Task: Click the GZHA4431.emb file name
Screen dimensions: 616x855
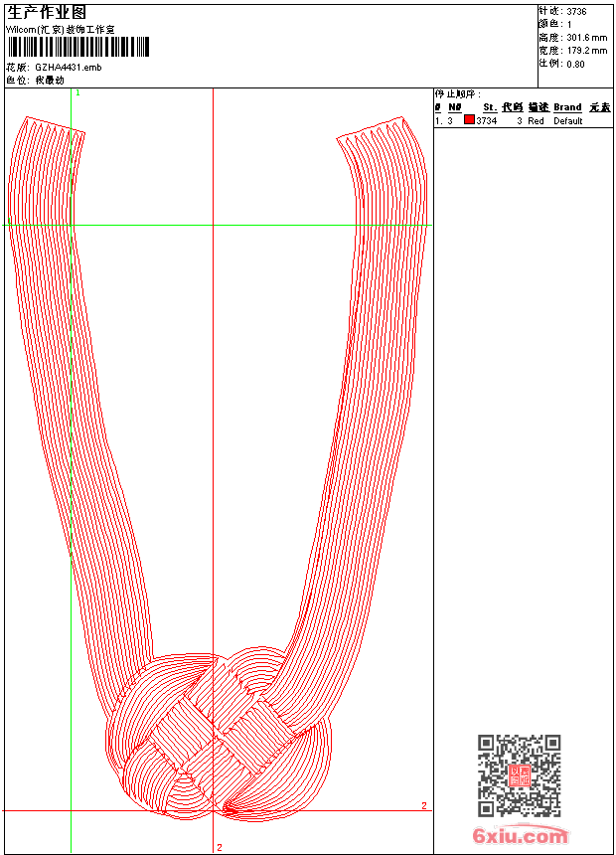Action: click(x=68, y=67)
